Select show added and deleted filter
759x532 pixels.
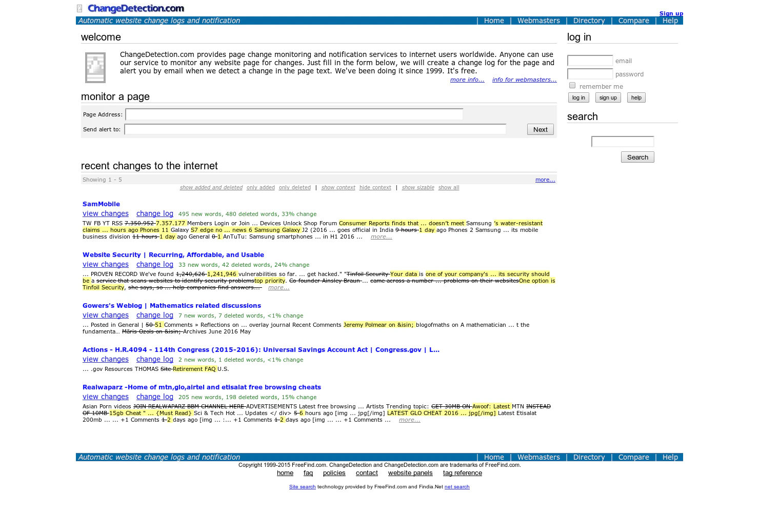click(x=211, y=187)
